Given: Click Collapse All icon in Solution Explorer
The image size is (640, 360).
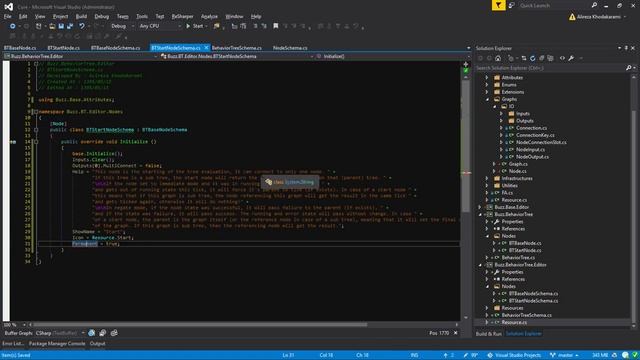Looking at the screenshot, I should click(x=542, y=58).
